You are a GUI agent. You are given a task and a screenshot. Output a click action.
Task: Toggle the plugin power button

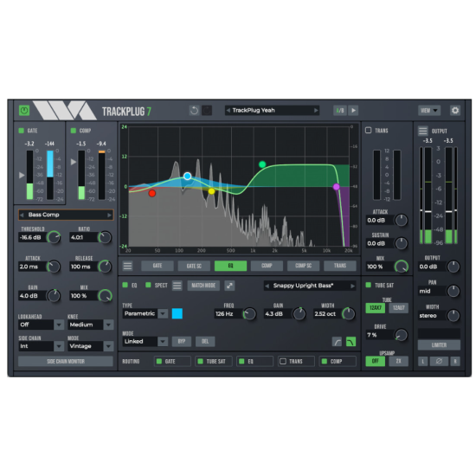click(24, 110)
